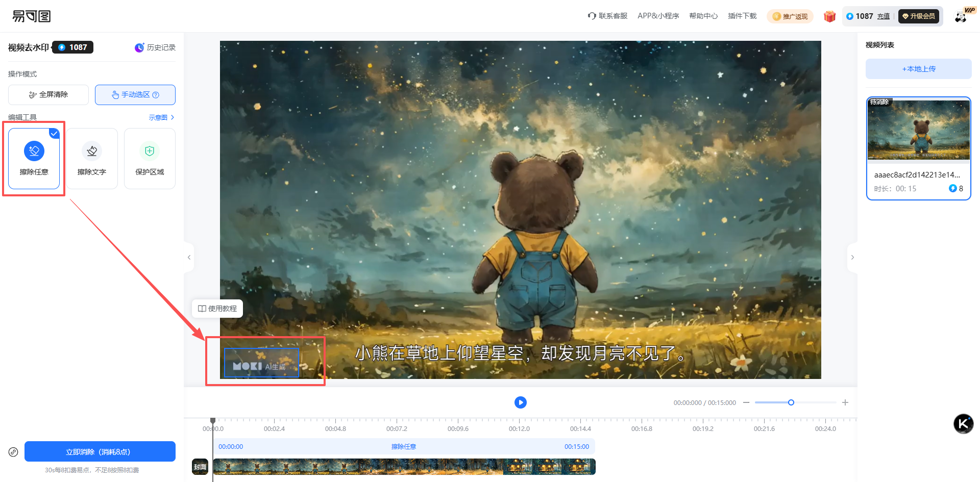Image resolution: width=980 pixels, height=482 pixels.
Task: Click the red gift box icon
Action: 829,16
